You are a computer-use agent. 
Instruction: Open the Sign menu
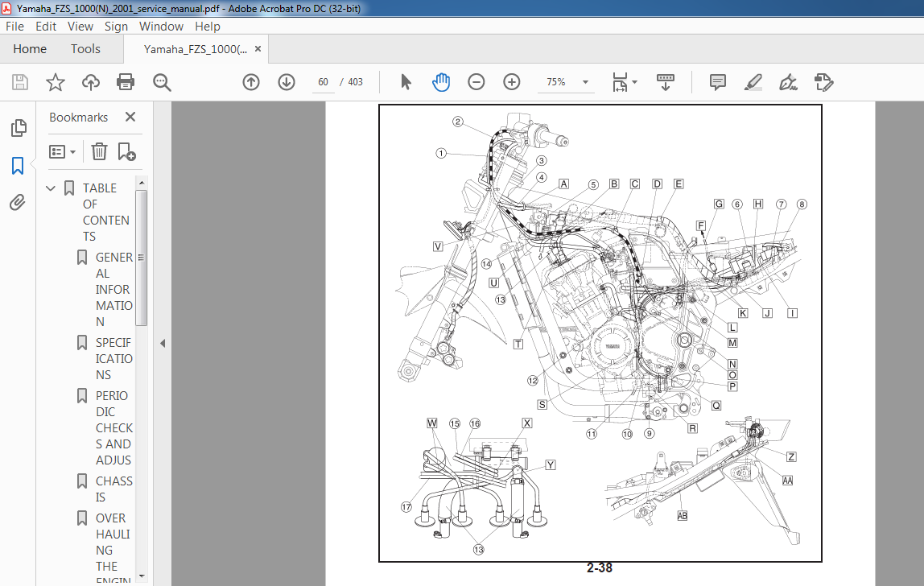coord(116,27)
